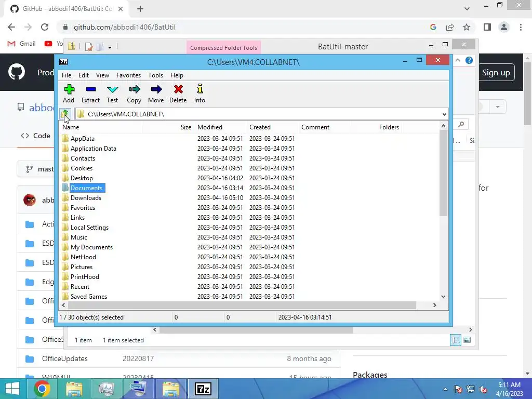Click the Chrome taskbar icon
Viewport: 532px width, 399px height.
[42, 389]
